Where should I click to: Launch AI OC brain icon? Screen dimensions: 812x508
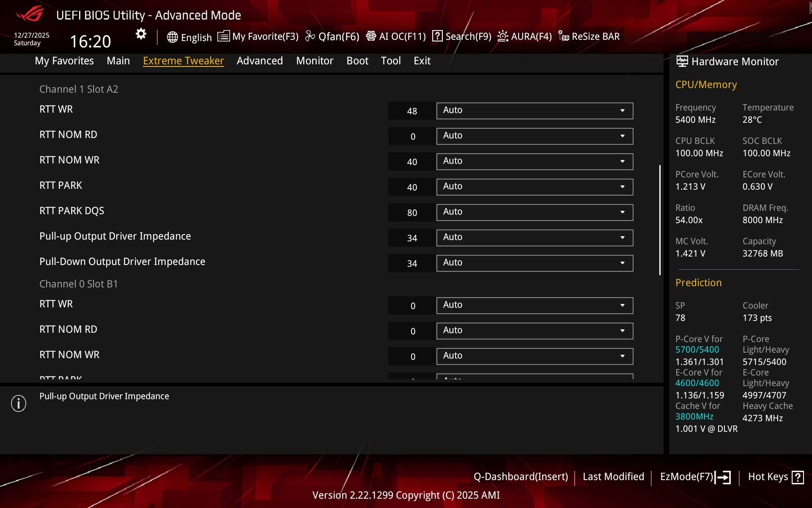click(x=371, y=36)
